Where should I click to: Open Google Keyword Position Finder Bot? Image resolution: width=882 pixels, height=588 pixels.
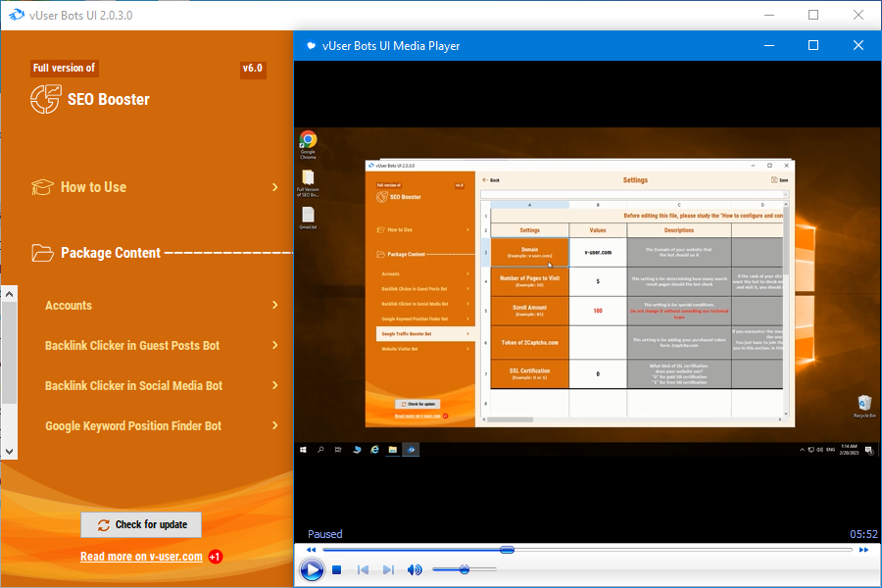click(x=133, y=426)
